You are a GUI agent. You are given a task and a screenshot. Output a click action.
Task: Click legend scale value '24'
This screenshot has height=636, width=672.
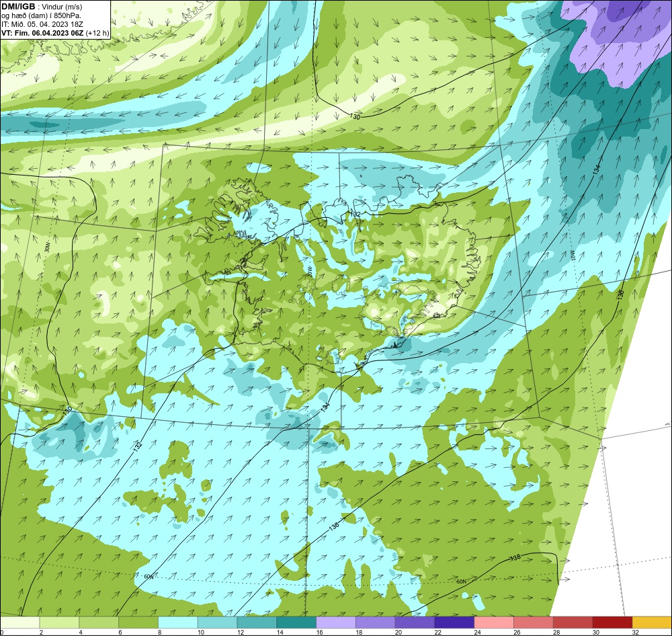477,632
